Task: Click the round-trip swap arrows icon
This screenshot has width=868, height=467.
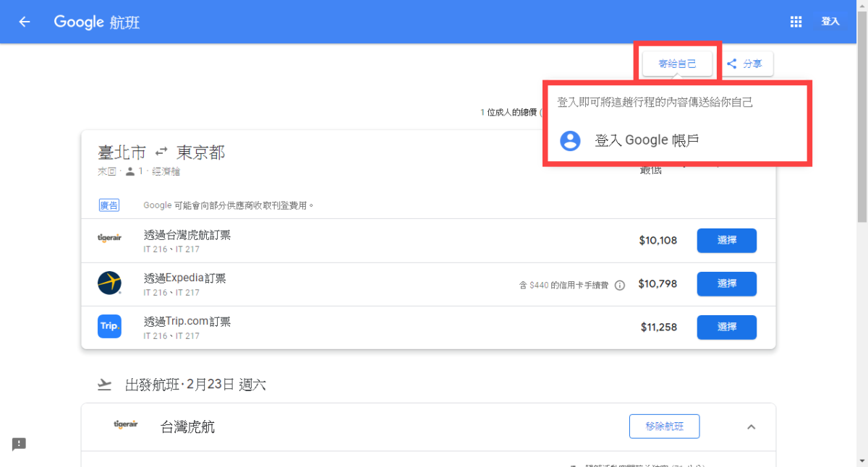Action: [x=161, y=152]
